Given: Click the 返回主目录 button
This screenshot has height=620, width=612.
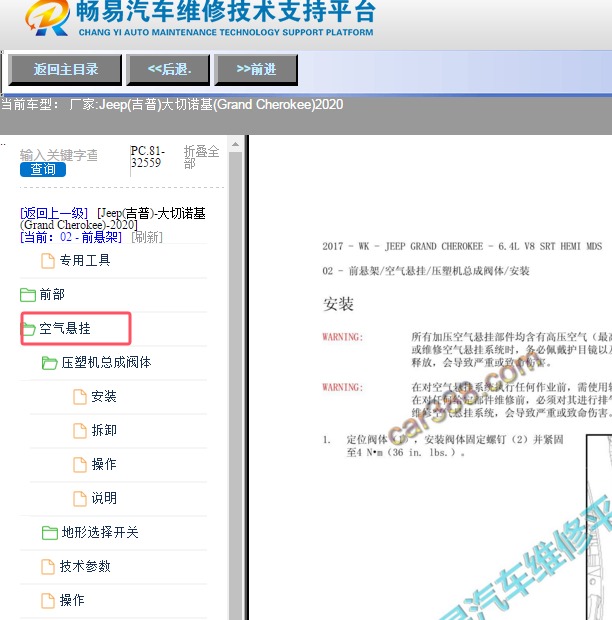Looking at the screenshot, I should pos(65,70).
